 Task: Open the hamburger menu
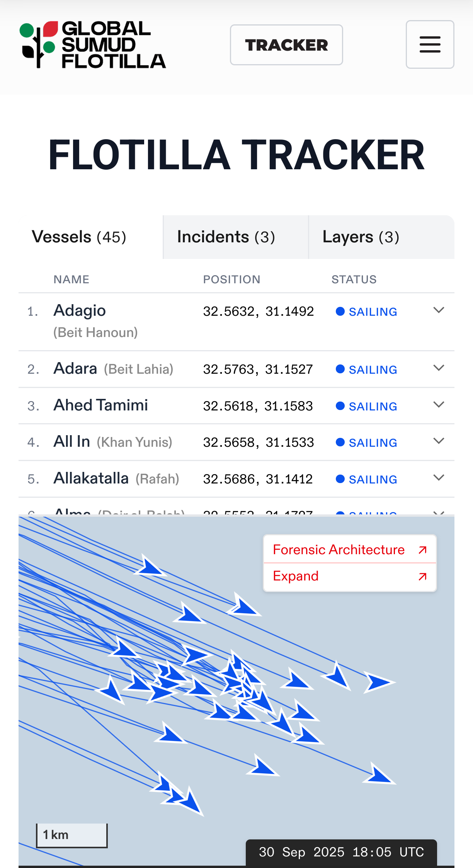(x=430, y=44)
